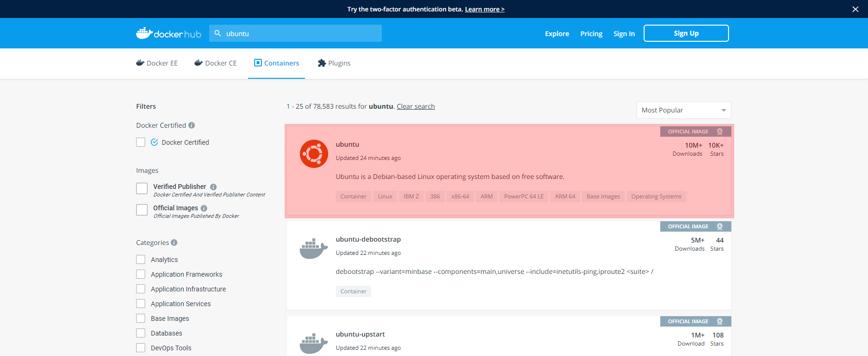Click the Docker Certified badge checkmark icon

click(154, 142)
